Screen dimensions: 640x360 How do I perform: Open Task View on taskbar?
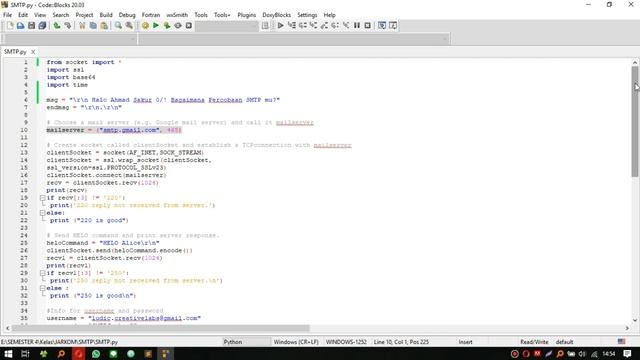click(25, 353)
